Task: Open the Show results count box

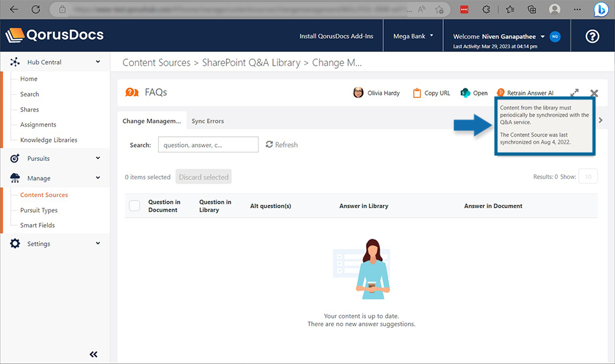Action: click(588, 176)
